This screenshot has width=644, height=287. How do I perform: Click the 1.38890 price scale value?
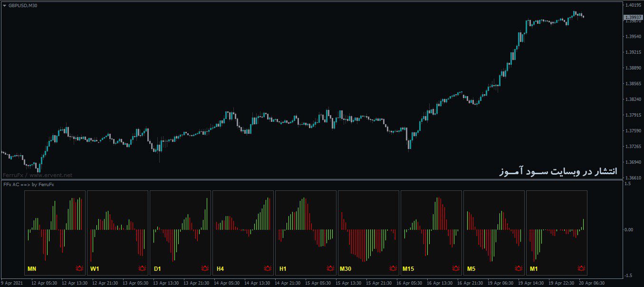click(x=634, y=68)
